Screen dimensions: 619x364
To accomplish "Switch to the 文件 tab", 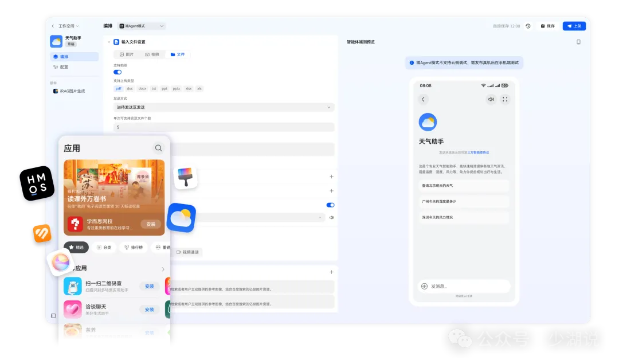I will [x=178, y=54].
